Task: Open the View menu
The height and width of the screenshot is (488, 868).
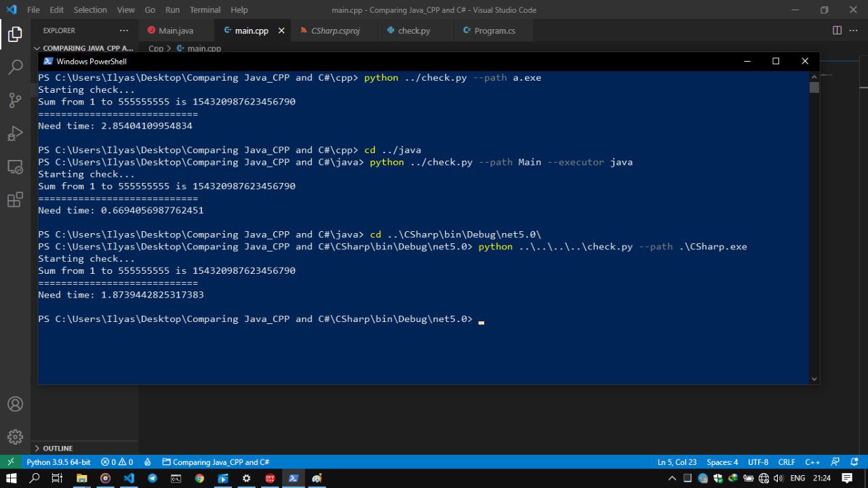Action: click(125, 9)
